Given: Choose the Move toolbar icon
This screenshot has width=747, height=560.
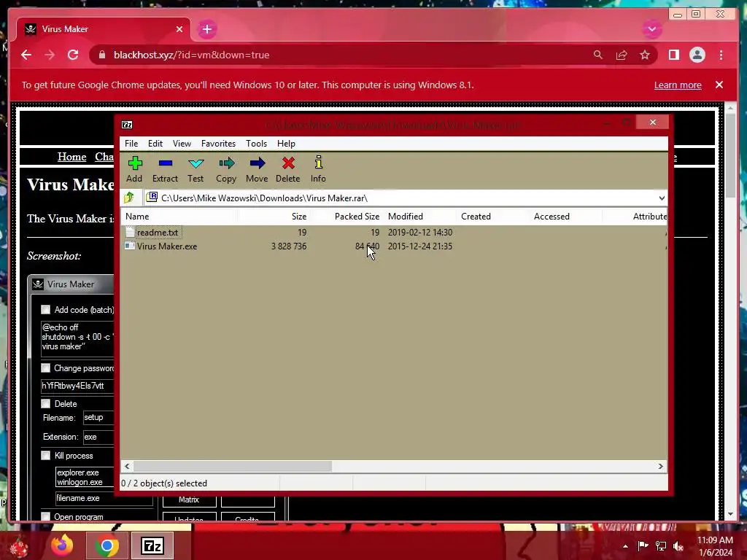Looking at the screenshot, I should point(257,169).
